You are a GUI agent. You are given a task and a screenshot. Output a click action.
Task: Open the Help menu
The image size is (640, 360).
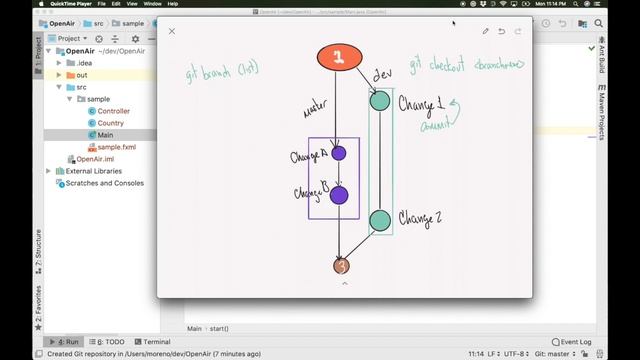(173, 4)
